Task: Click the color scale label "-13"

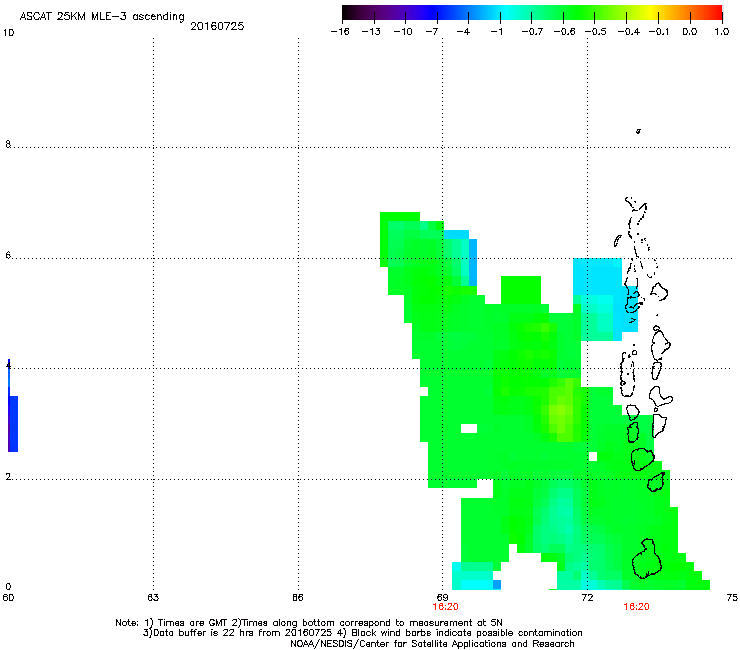Action: (371, 32)
